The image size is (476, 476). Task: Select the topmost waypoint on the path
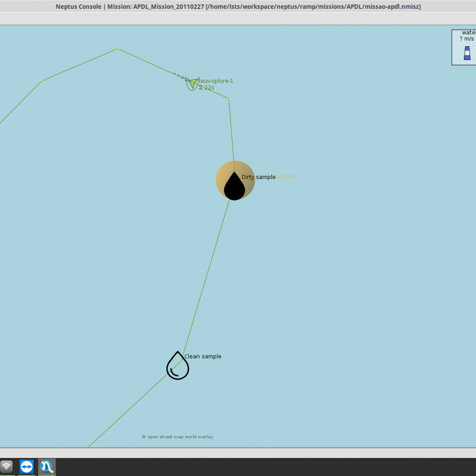118,49
